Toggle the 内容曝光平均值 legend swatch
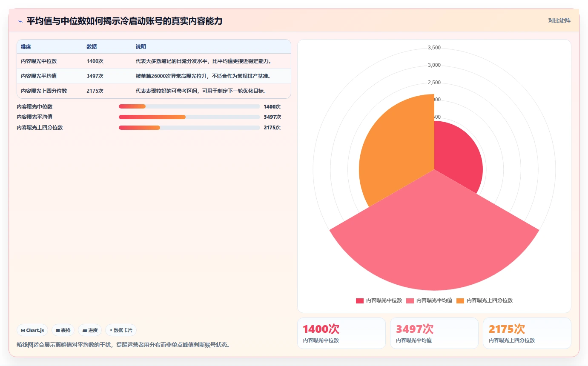Image resolution: width=588 pixels, height=366 pixels. point(410,300)
